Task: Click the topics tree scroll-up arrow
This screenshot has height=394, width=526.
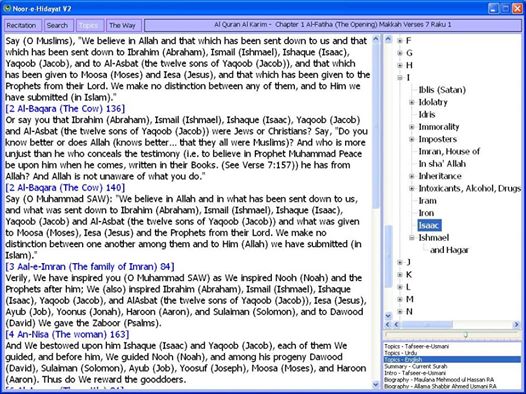Action: (388, 39)
